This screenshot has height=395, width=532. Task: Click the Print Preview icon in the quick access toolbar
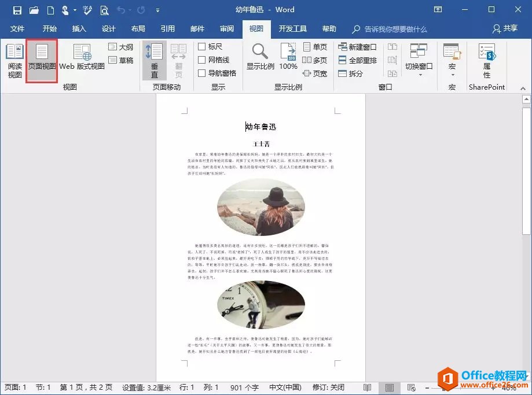pos(105,10)
